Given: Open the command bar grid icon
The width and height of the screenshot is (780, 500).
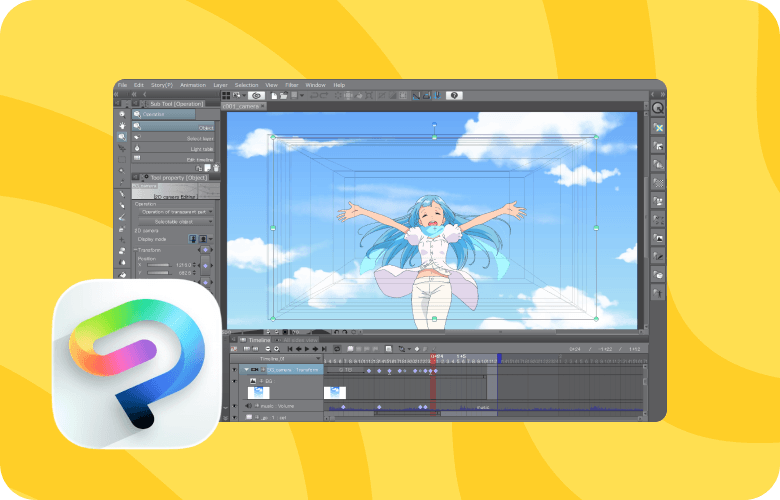Looking at the screenshot, I should point(226,96).
